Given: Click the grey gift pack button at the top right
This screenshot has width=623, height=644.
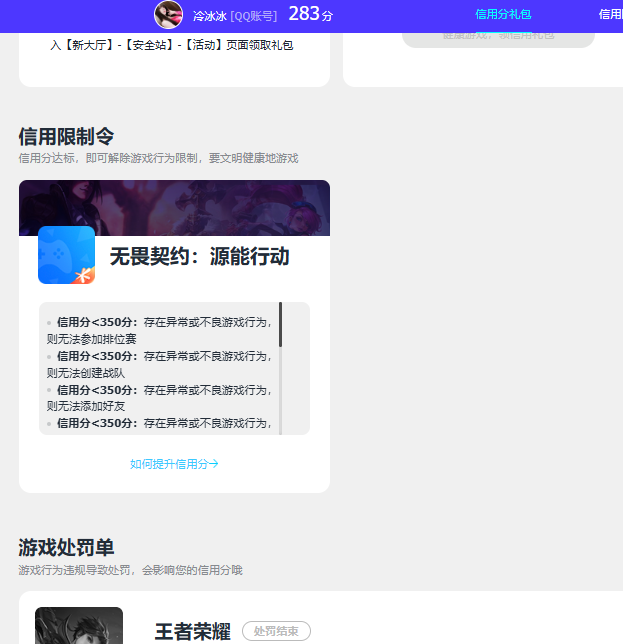Looking at the screenshot, I should point(498,40).
